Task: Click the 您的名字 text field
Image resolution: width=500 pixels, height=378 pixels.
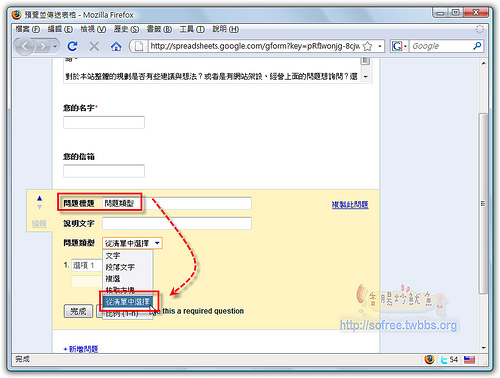Action: [x=104, y=122]
